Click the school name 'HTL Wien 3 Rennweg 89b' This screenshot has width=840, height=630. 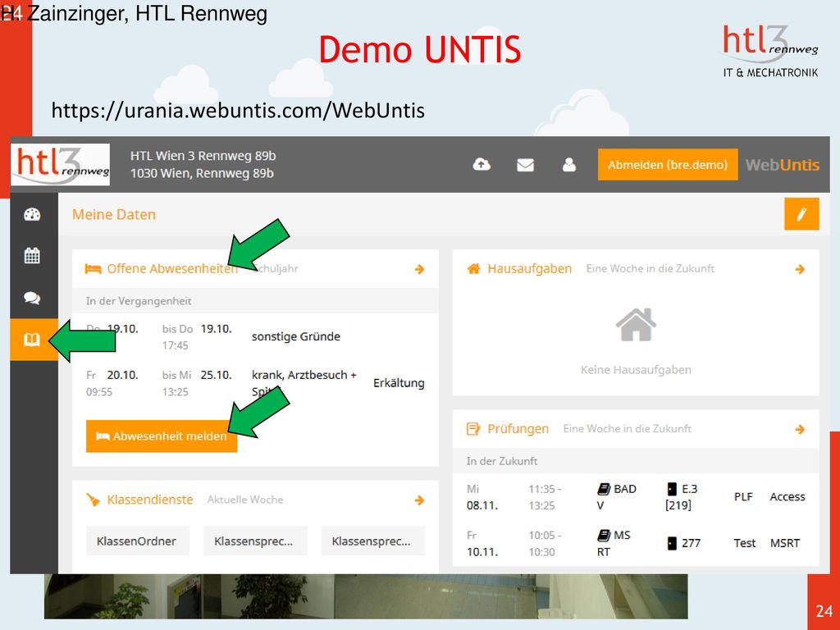tap(203, 156)
